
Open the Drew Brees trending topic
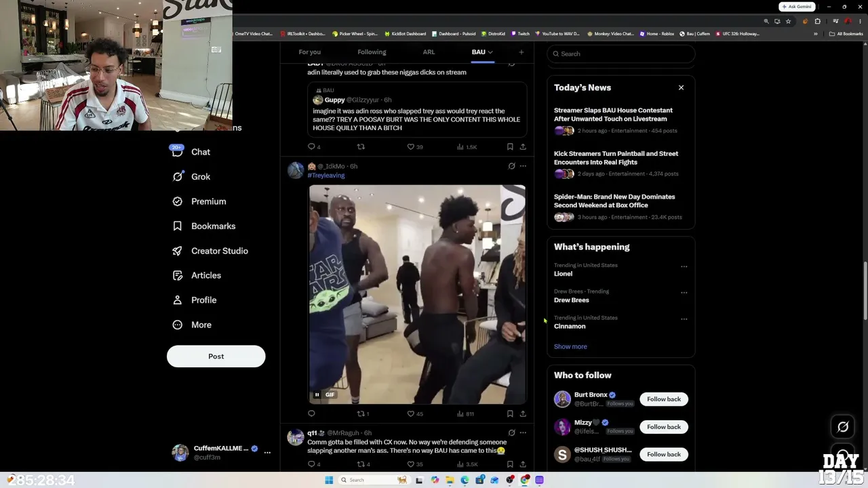tap(572, 300)
